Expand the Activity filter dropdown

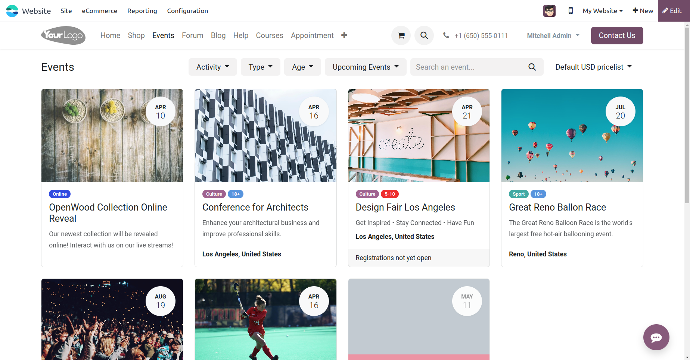click(x=213, y=67)
